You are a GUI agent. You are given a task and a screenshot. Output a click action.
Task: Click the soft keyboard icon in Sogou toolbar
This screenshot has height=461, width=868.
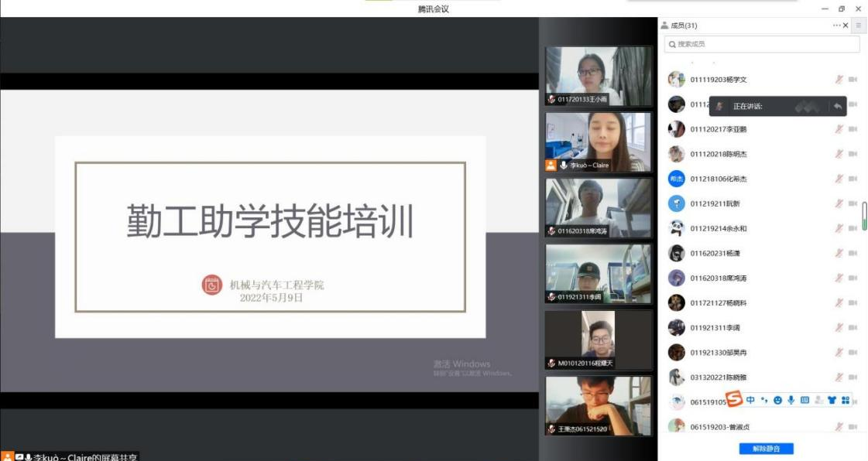point(805,400)
